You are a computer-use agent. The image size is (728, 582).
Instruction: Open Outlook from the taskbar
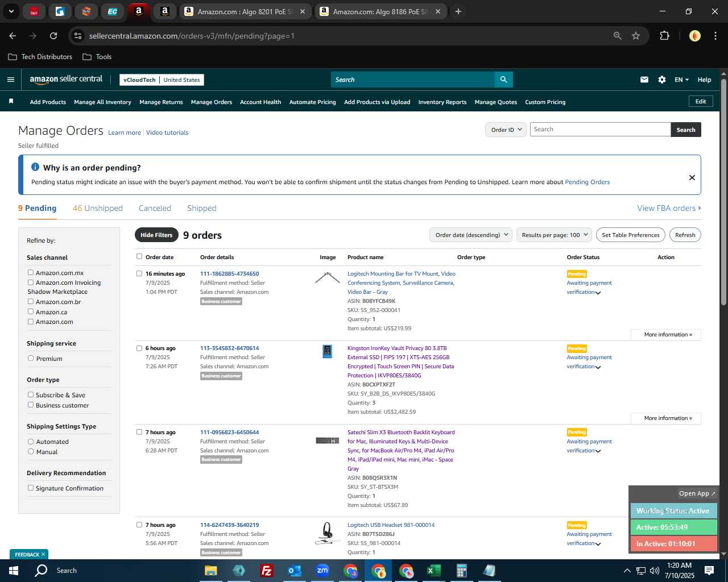point(294,571)
